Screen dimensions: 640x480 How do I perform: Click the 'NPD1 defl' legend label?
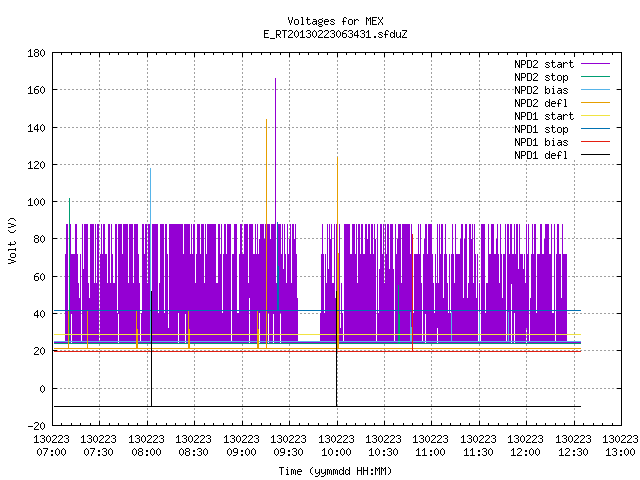[x=541, y=156]
